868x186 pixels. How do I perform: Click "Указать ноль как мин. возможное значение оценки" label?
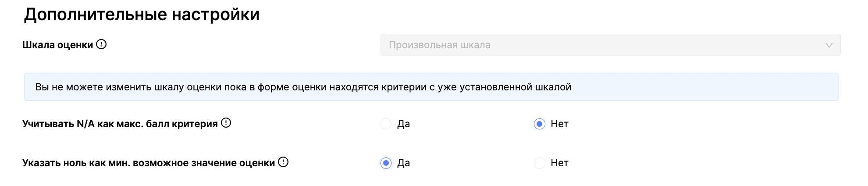tap(148, 163)
